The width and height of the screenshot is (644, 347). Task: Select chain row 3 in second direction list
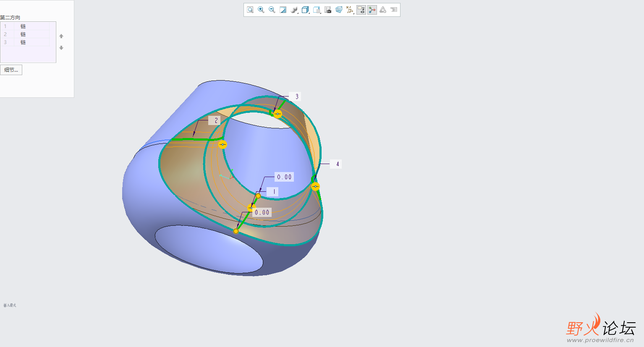coord(25,42)
